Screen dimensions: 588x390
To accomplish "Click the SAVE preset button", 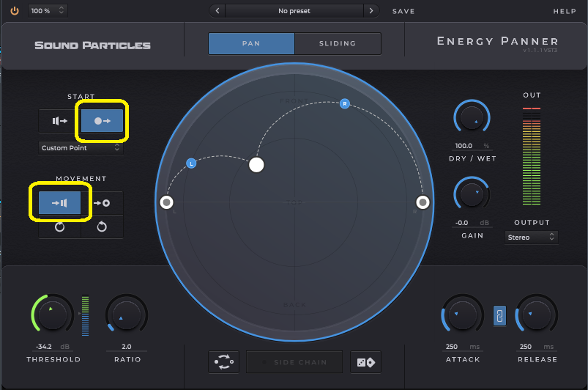I will (x=403, y=11).
